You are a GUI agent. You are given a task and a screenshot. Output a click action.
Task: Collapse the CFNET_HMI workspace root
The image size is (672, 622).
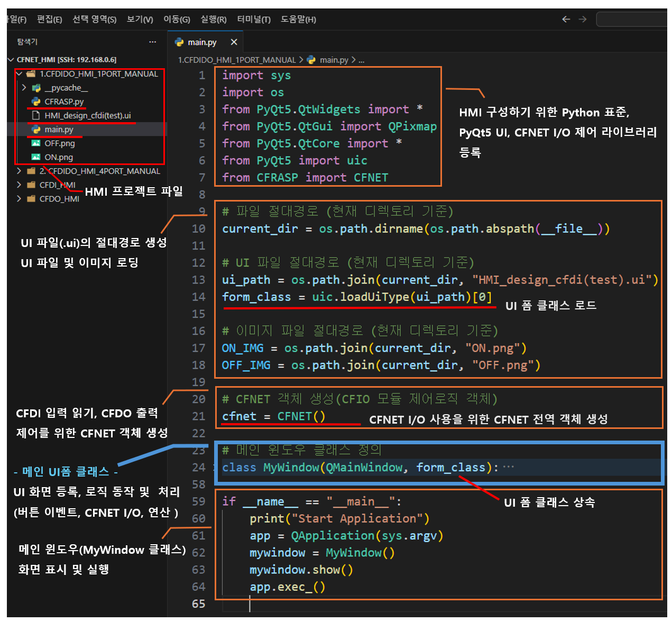(x=11, y=60)
